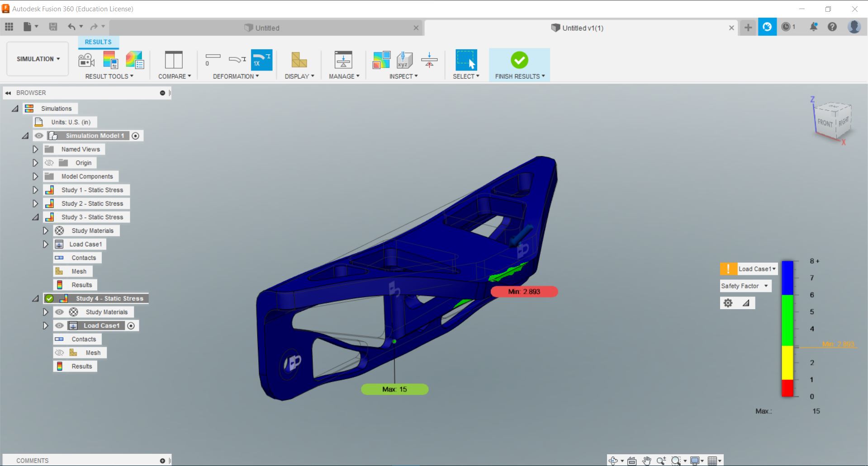Click the Display mesh icon
Image resolution: width=868 pixels, height=466 pixels.
[x=299, y=60]
